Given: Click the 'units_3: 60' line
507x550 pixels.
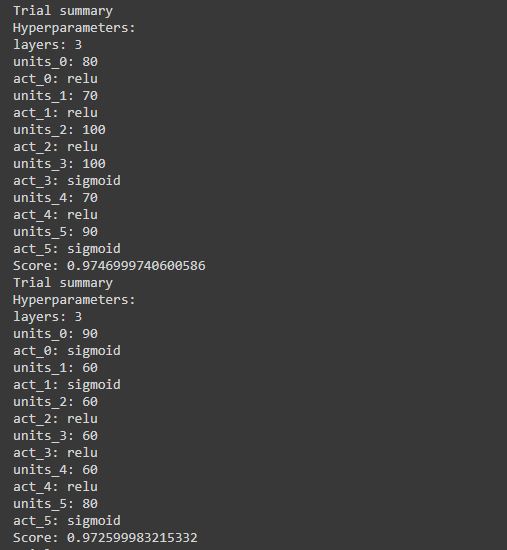Looking at the screenshot, I should point(55,436).
